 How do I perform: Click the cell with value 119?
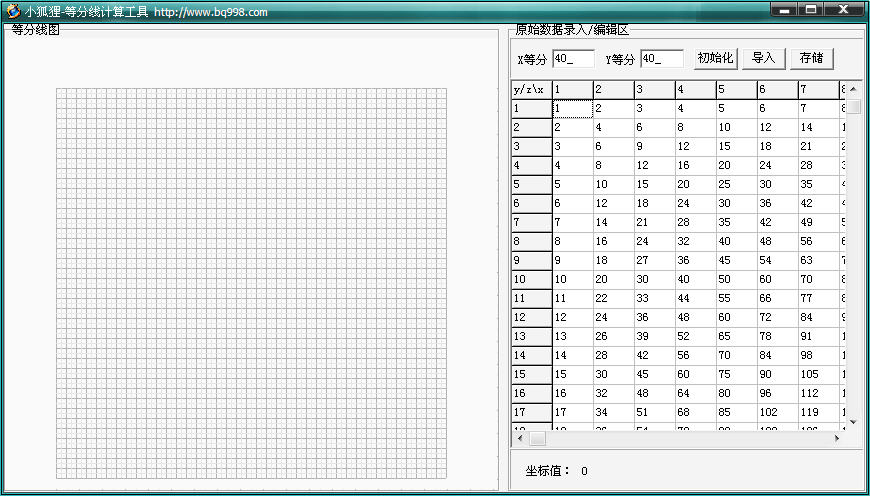817,411
